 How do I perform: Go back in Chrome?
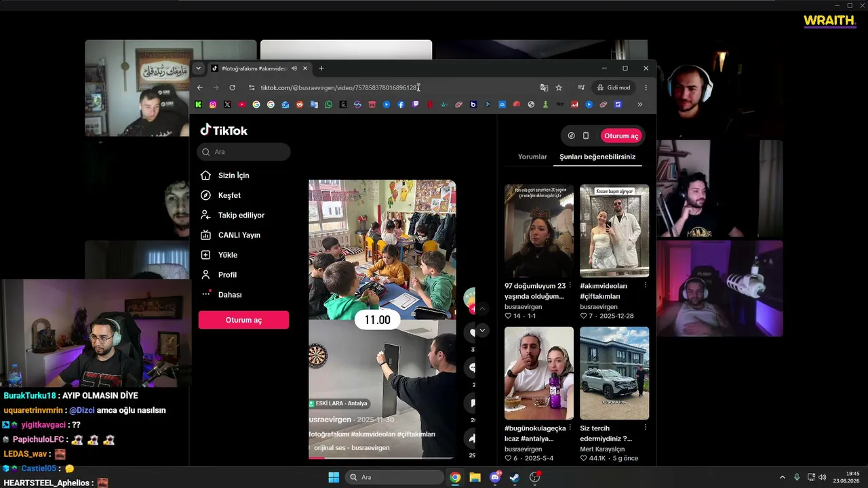(199, 87)
